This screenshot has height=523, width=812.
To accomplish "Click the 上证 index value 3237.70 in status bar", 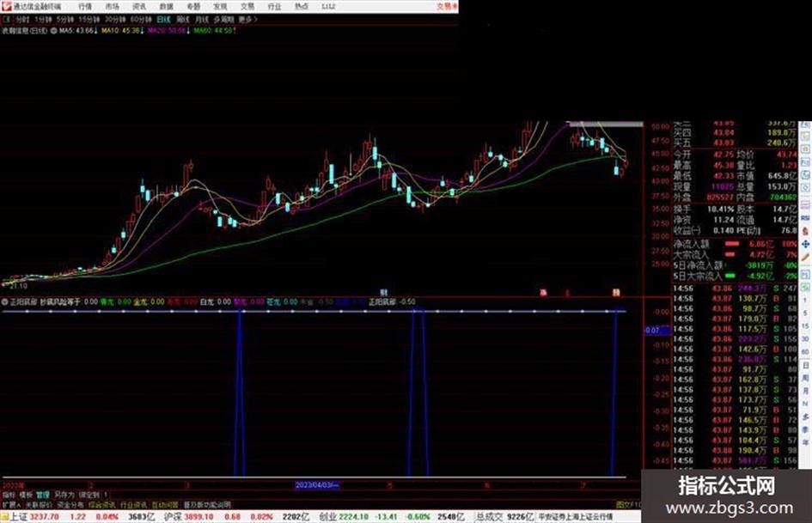I will click(x=45, y=517).
